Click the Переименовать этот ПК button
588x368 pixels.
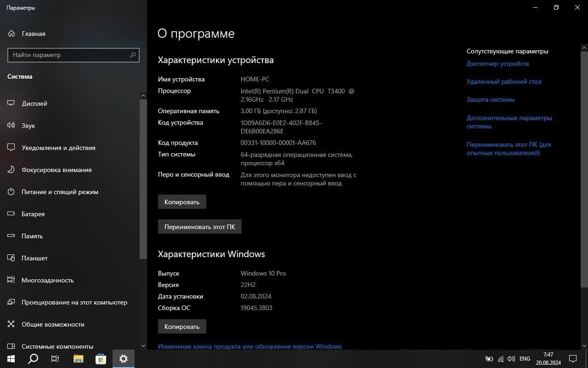click(x=200, y=227)
